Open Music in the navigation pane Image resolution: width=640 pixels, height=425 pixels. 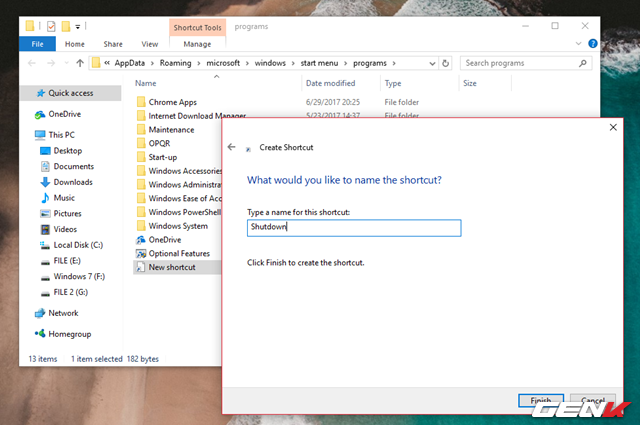point(64,198)
